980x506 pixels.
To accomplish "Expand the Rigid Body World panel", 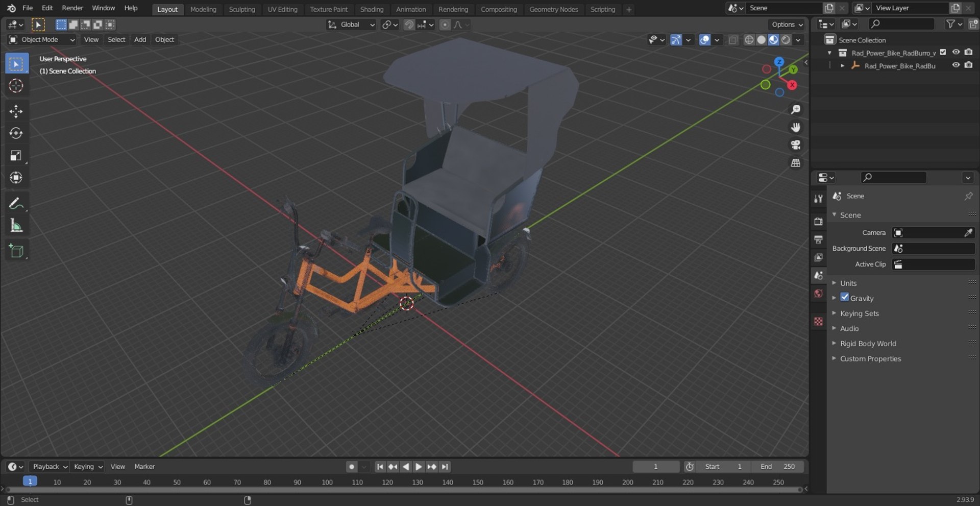I will [x=868, y=344].
